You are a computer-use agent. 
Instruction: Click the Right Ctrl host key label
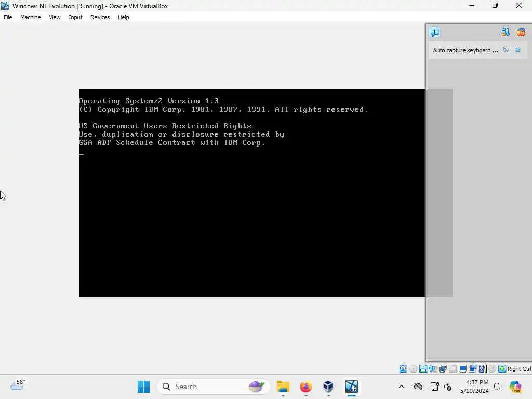[x=520, y=369]
